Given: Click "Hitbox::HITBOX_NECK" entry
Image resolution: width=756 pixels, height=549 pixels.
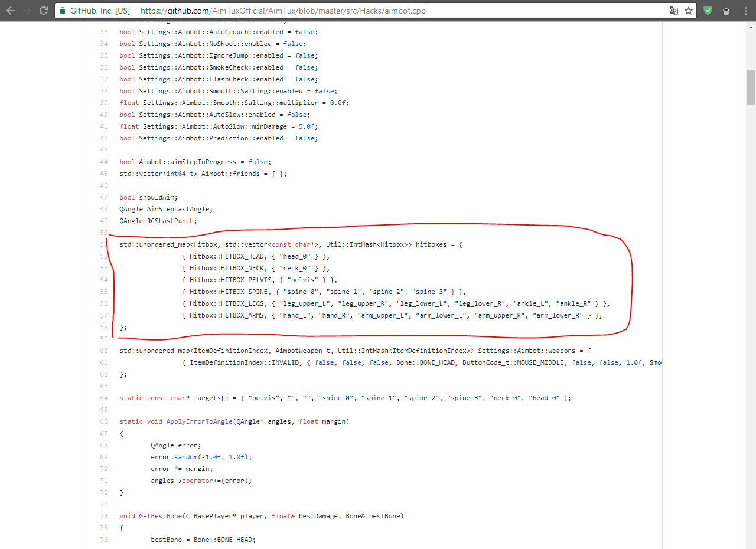Looking at the screenshot, I should coord(227,268).
